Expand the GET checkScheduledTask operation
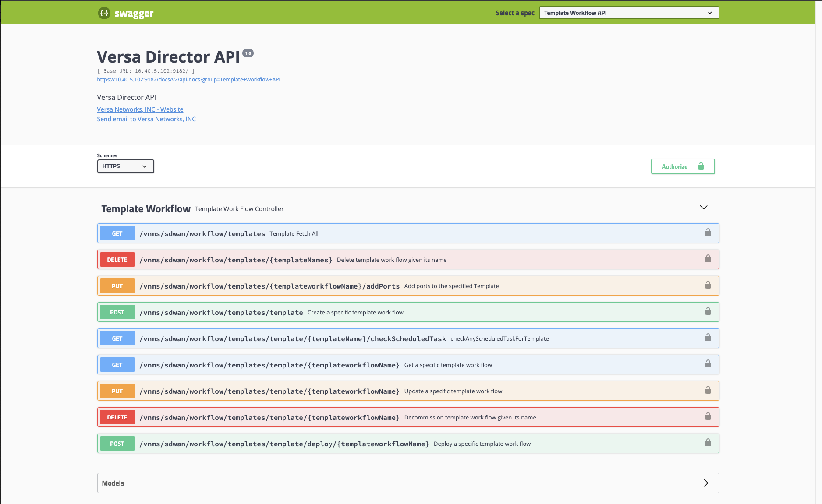This screenshot has width=822, height=504. coord(408,338)
